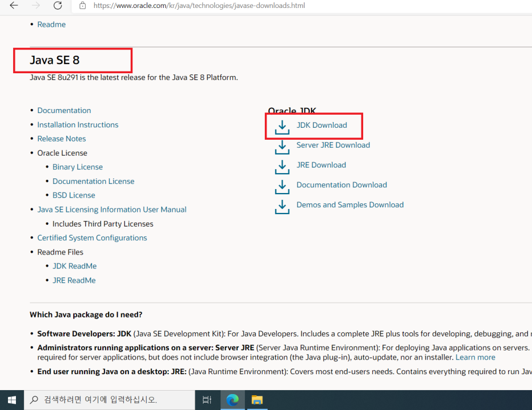
Task: Click 'Software Developers: JDK' bold text
Action: pyautogui.click(x=84, y=334)
